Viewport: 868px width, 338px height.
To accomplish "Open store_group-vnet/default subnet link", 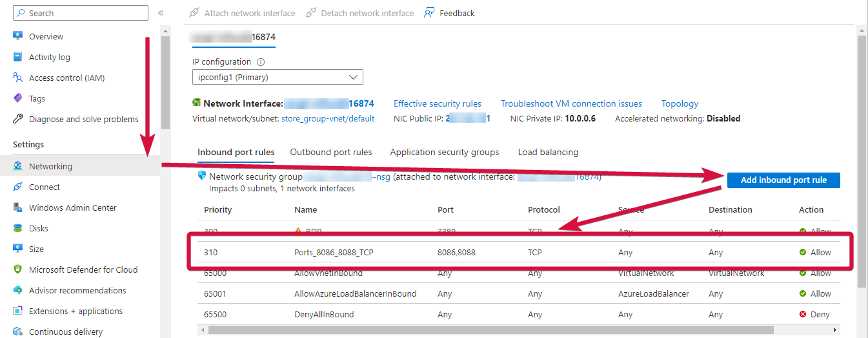I will point(328,119).
